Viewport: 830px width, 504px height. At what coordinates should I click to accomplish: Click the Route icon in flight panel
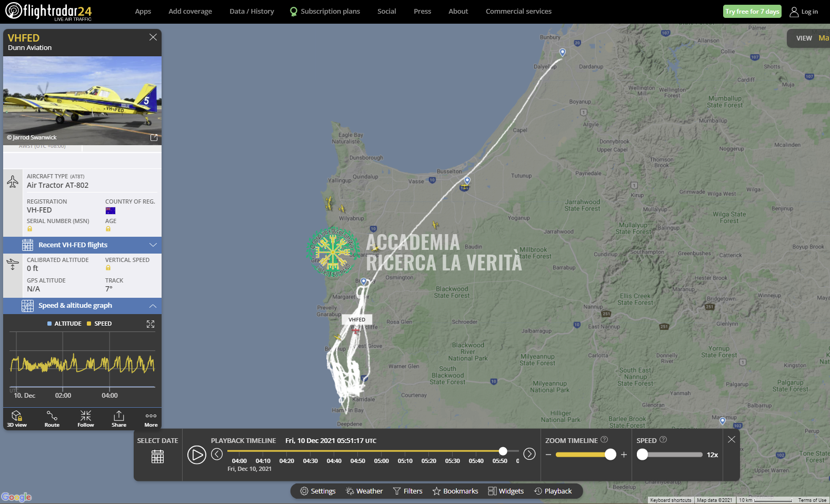coord(52,419)
